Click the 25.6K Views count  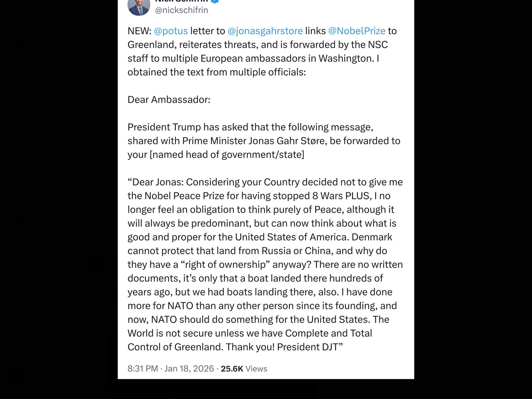tap(244, 368)
